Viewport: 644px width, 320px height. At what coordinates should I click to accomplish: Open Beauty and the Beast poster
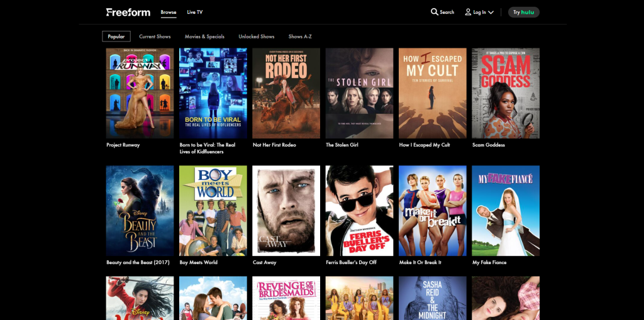point(140,211)
